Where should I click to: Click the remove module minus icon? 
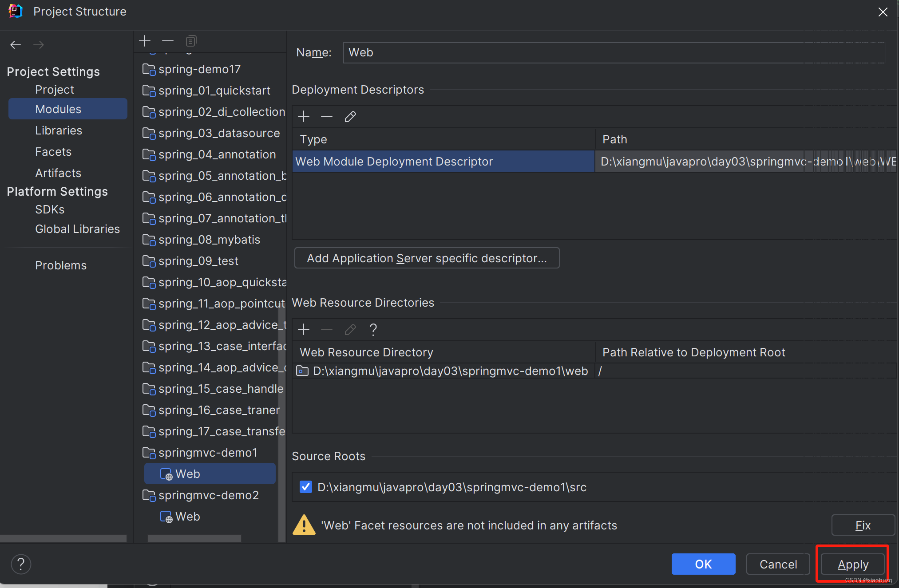[x=168, y=41]
